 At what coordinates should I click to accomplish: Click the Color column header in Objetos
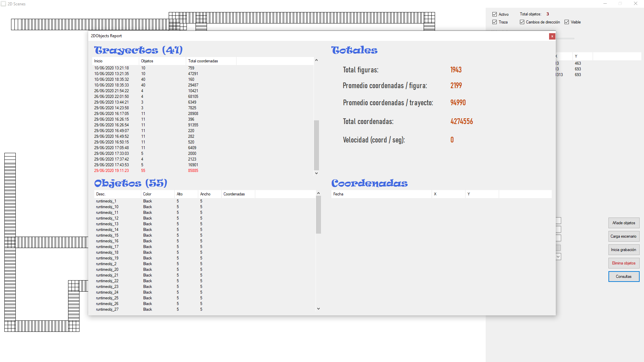(x=157, y=194)
